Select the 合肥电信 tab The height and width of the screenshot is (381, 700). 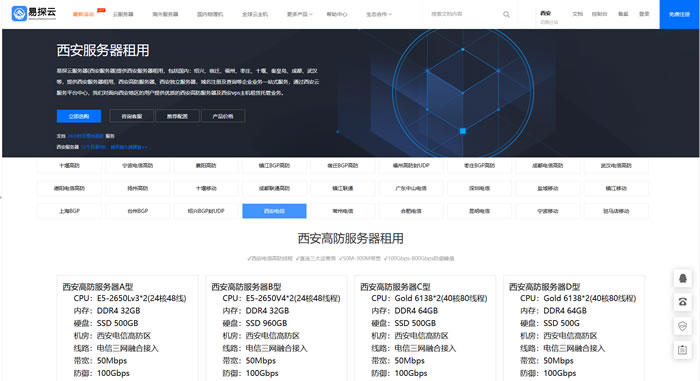(x=411, y=211)
